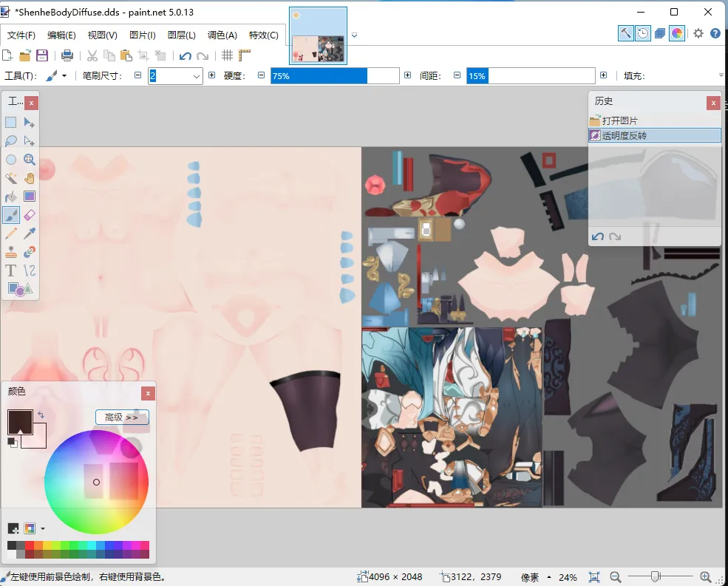This screenshot has width=728, height=586.
Task: Select the Eraser tool
Action: pyautogui.click(x=30, y=215)
